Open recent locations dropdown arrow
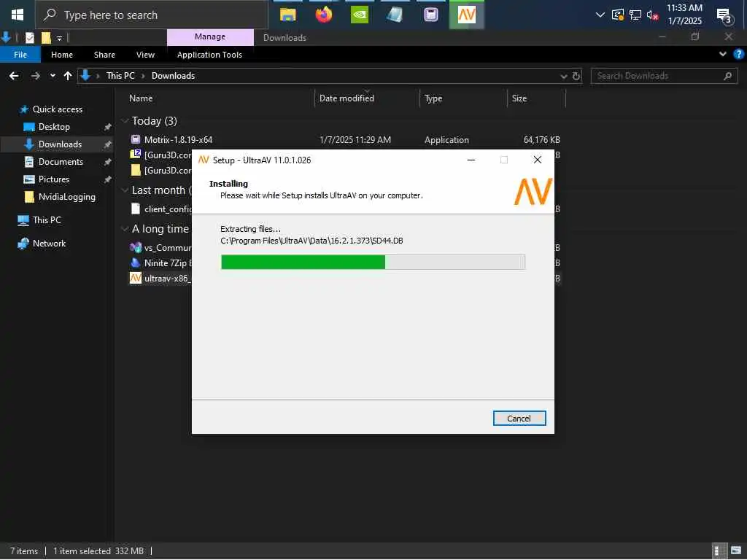 click(x=53, y=76)
